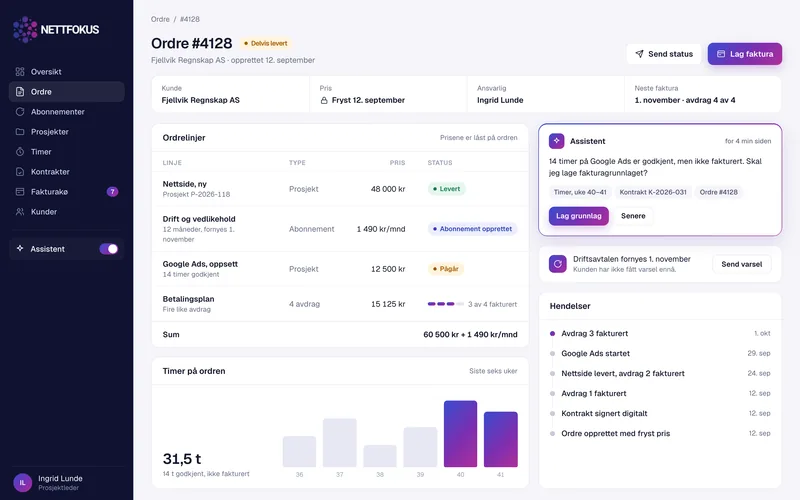Screen dimensions: 800x500
Task: Click the purple Assistent card sparkle icon
Action: click(557, 141)
